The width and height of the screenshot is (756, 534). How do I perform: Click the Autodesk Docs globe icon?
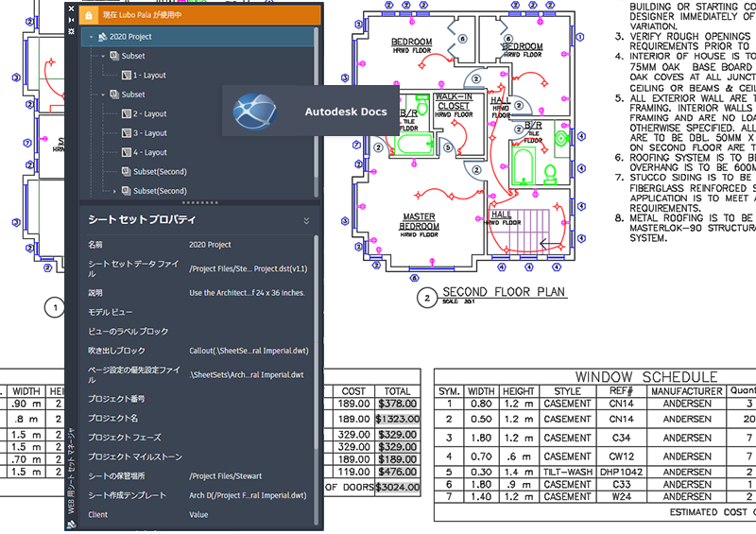point(255,112)
